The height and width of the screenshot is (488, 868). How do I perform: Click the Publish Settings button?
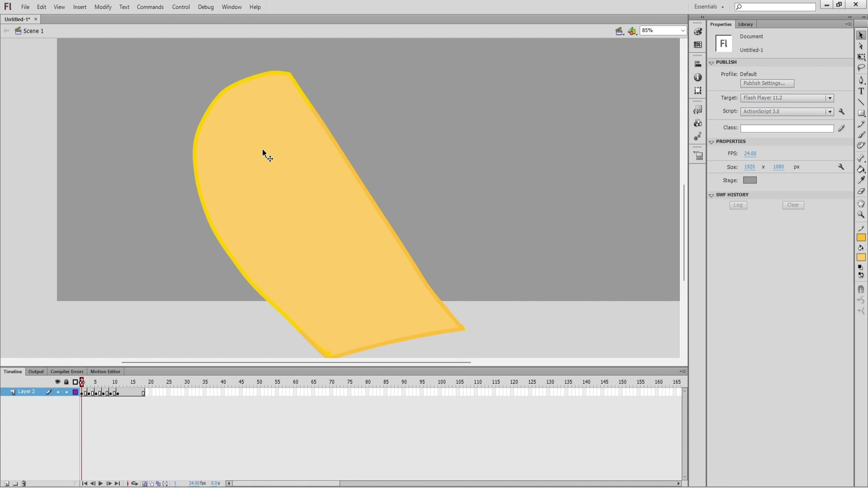[767, 83]
